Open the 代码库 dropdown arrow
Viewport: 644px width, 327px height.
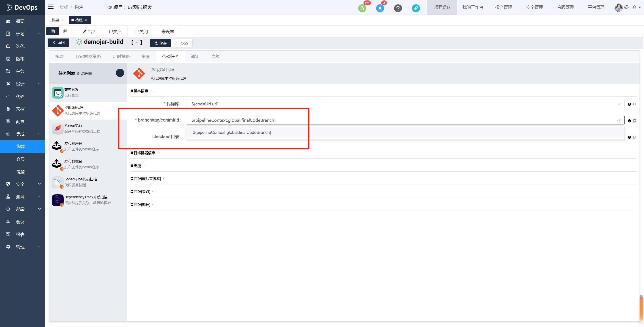coord(619,104)
